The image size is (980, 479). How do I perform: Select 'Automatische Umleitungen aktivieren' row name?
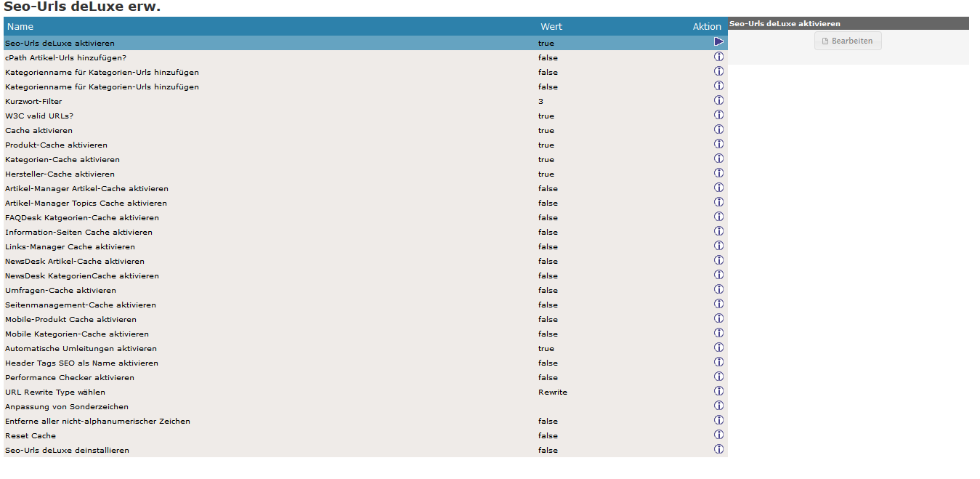point(81,349)
